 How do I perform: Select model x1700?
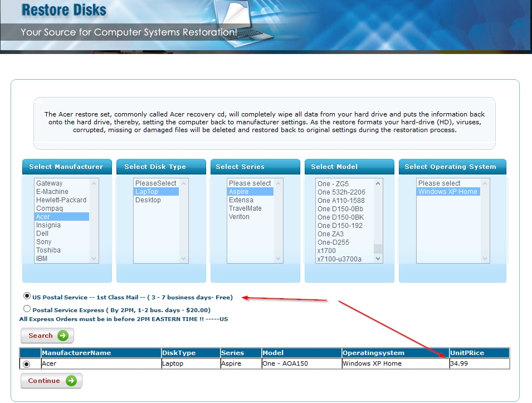[344, 251]
